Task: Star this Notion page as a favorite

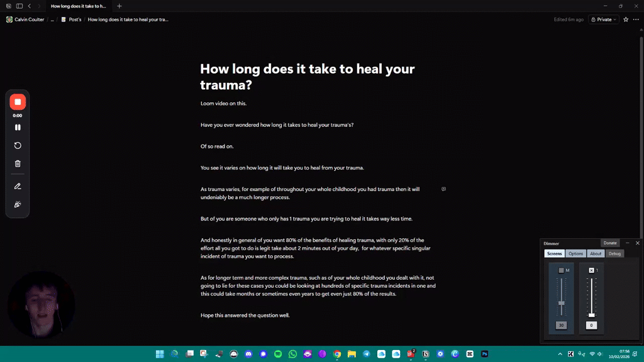Action: point(625,19)
